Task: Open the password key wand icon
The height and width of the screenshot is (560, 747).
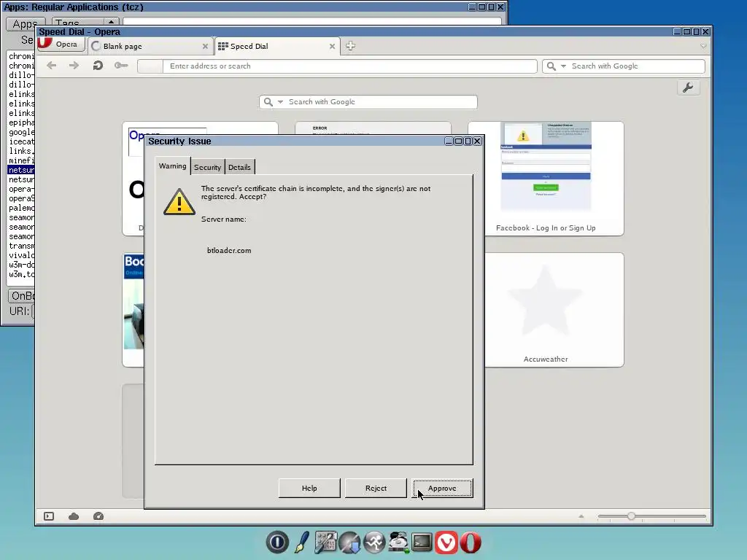Action: [121, 66]
